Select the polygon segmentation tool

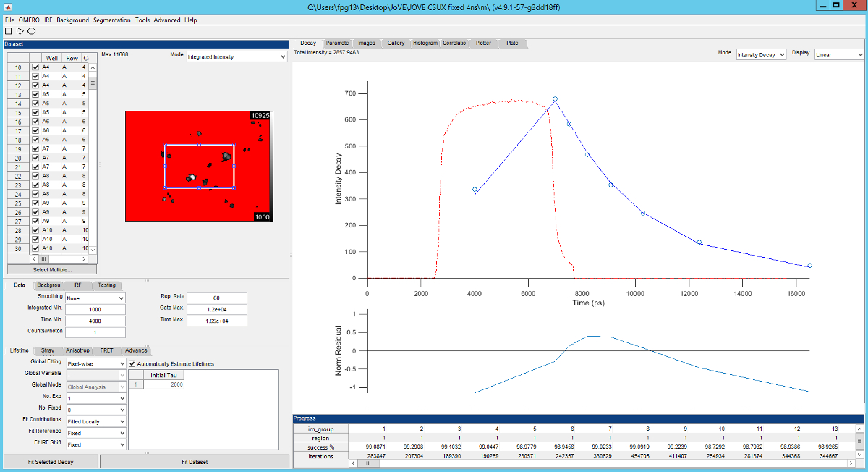[x=20, y=31]
